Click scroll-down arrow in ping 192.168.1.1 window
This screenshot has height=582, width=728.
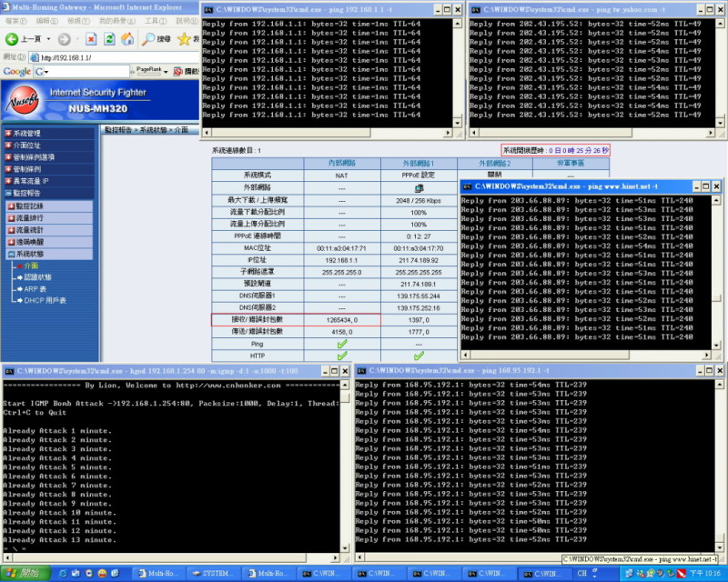click(458, 123)
